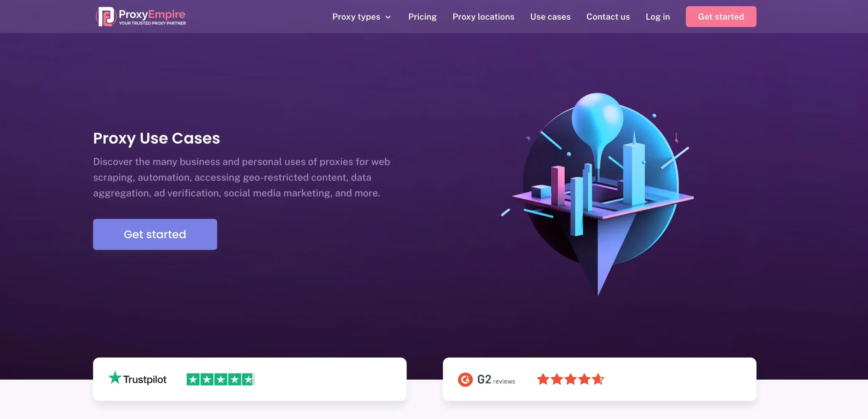This screenshot has height=419, width=868.
Task: Open the Contact us link
Action: [x=608, y=17]
